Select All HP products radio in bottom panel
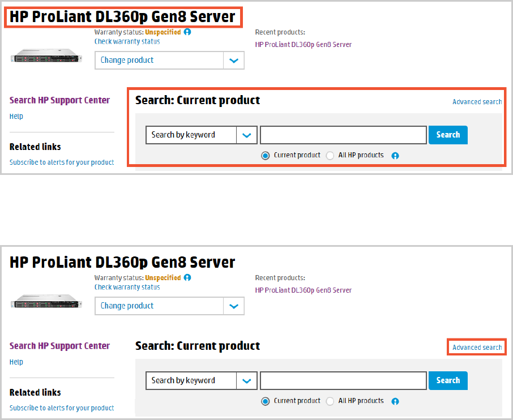 pyautogui.click(x=330, y=401)
